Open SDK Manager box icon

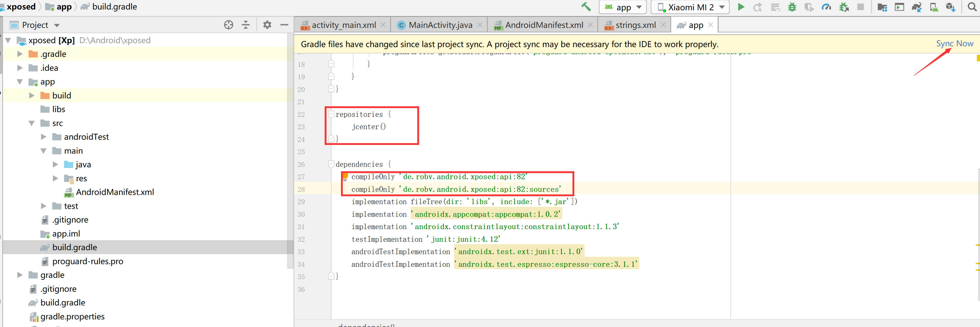click(951, 7)
